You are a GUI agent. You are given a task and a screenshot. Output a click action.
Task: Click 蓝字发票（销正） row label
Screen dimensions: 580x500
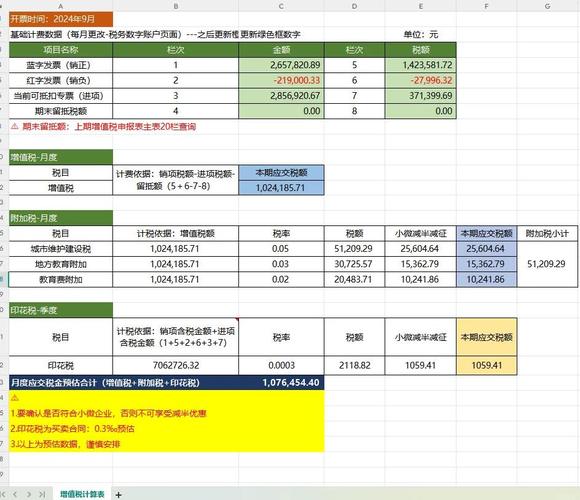pyautogui.click(x=61, y=65)
